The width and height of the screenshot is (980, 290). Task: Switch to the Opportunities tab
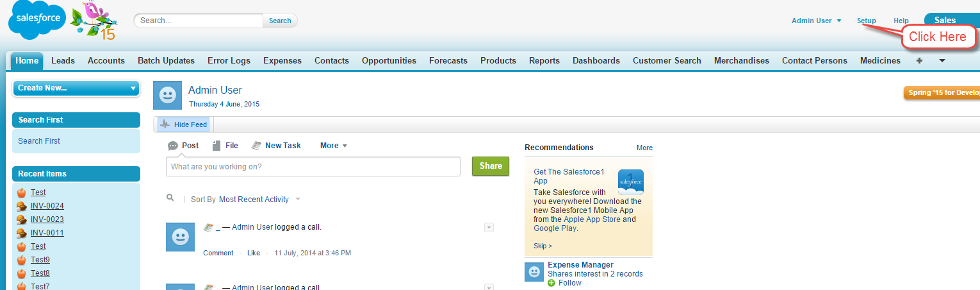click(x=389, y=61)
